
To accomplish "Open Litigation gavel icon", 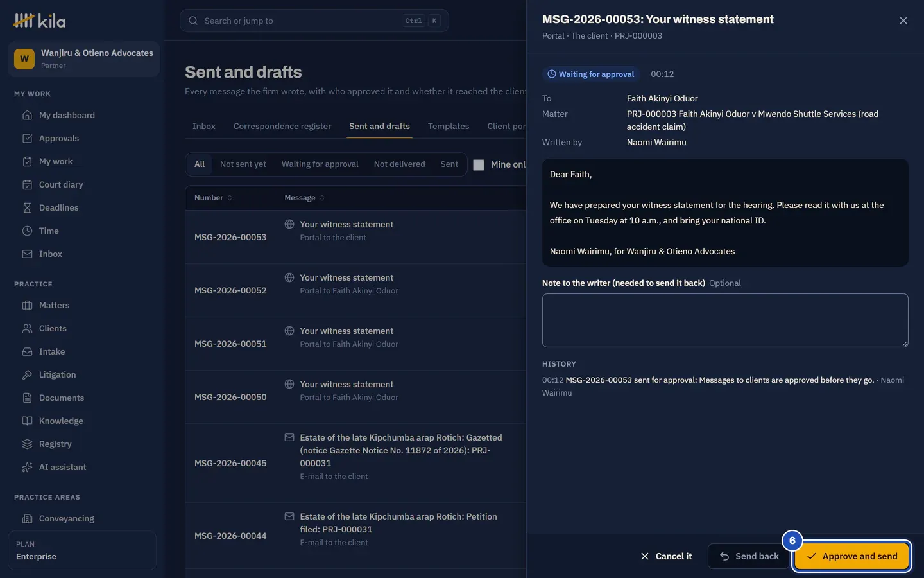I will 27,374.
